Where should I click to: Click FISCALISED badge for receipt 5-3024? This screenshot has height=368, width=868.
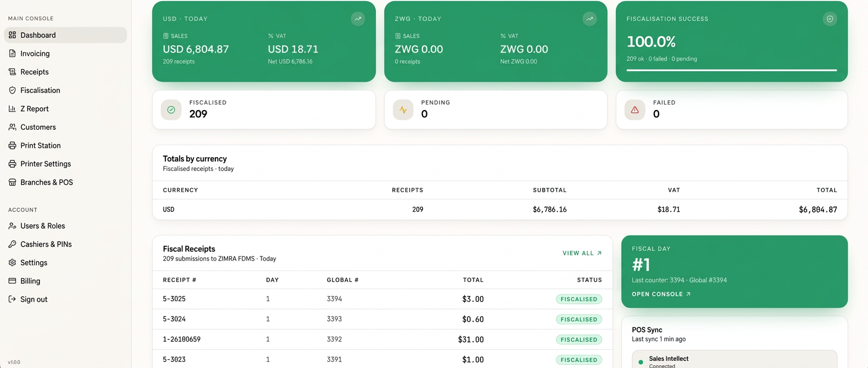pyautogui.click(x=579, y=319)
